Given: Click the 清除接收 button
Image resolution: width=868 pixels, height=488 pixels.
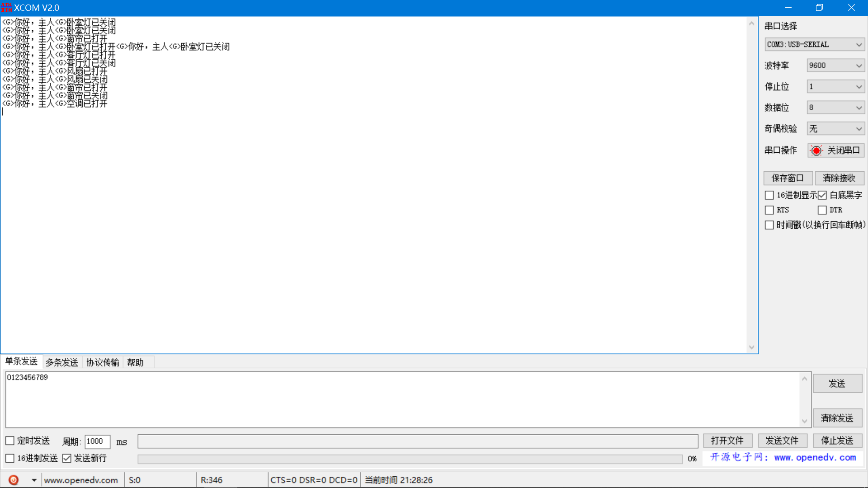Looking at the screenshot, I should 839,178.
